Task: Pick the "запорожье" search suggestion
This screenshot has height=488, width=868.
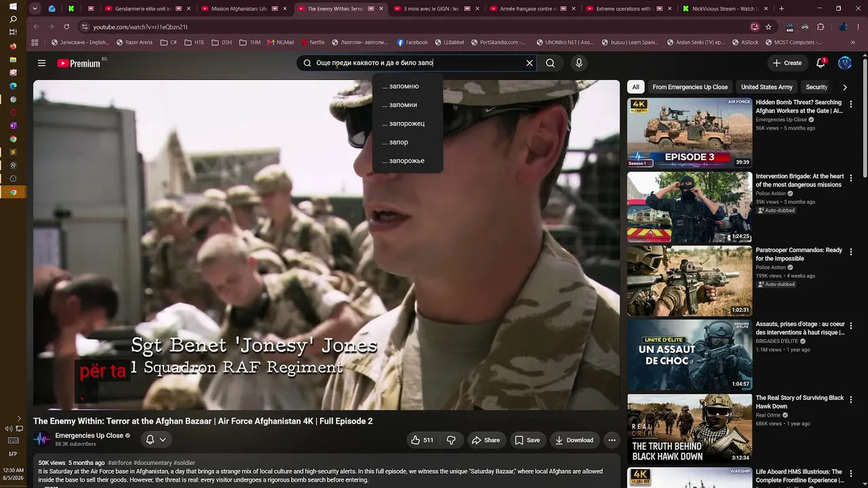Action: click(408, 161)
